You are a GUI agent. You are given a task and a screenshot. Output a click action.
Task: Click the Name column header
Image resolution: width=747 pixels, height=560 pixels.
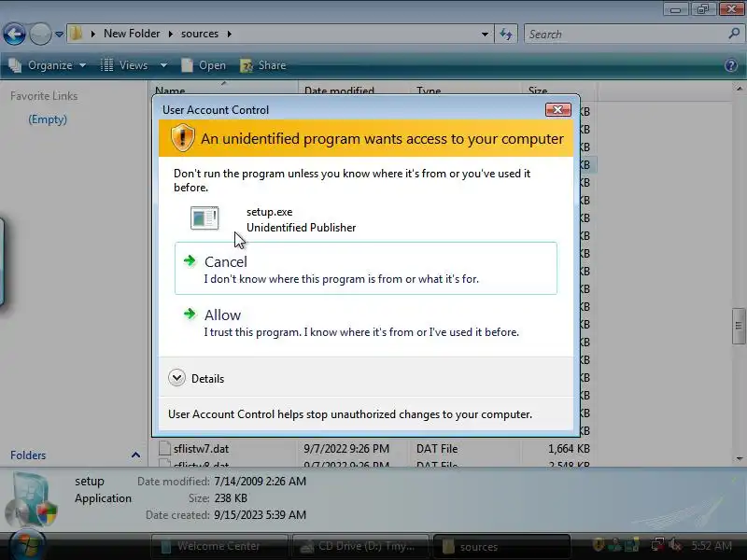223,90
